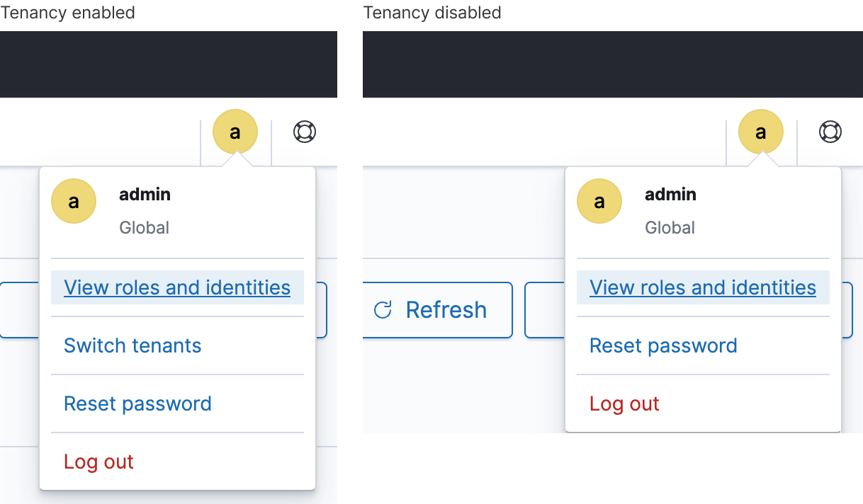Click the 'admin' username in the left dropdown
This screenshot has width=863, height=504.
tap(145, 194)
